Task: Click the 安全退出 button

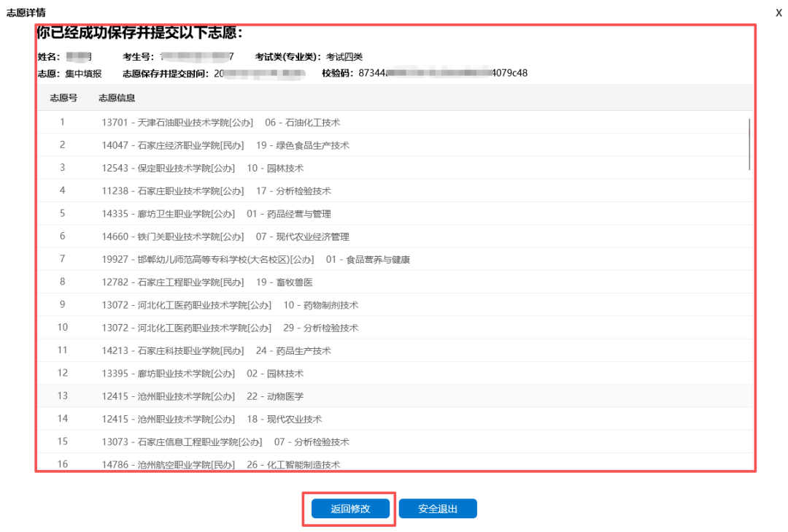Action: point(438,509)
